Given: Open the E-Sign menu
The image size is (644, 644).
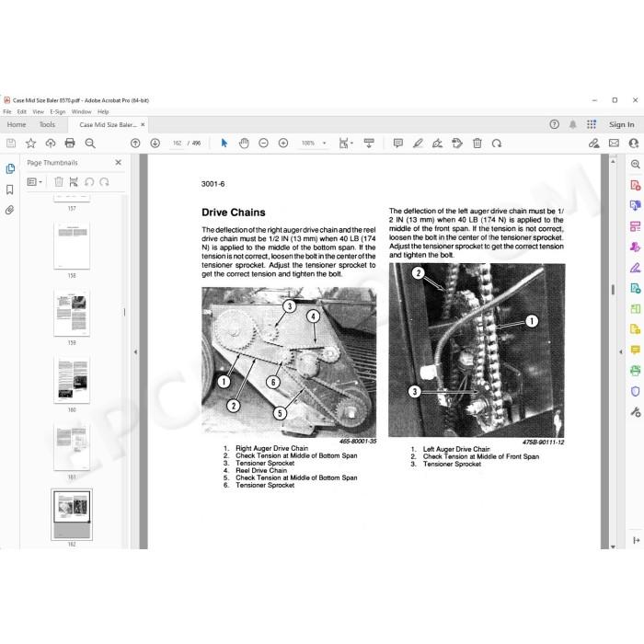Looking at the screenshot, I should tap(57, 111).
